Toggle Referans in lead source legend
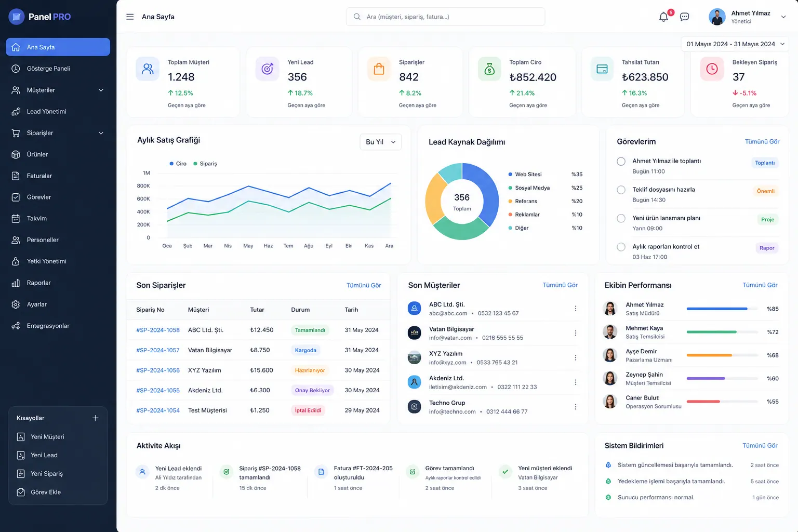The width and height of the screenshot is (798, 532). point(523,201)
